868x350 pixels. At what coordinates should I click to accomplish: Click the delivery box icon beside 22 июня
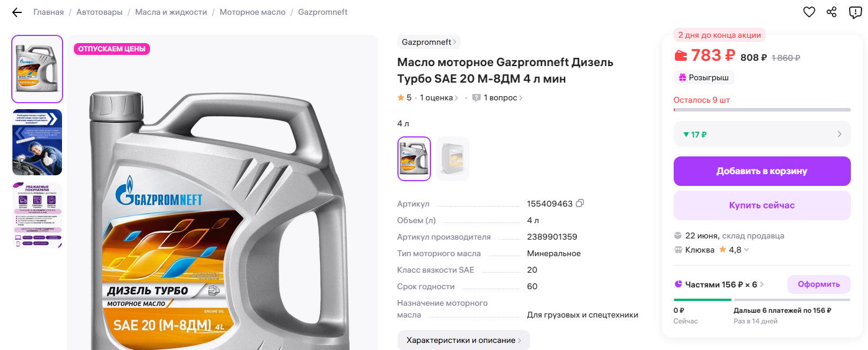pos(678,235)
